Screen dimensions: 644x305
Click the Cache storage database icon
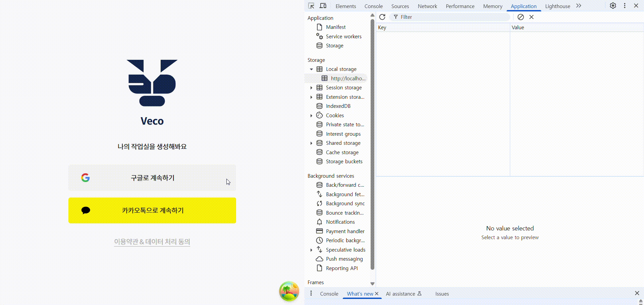click(319, 152)
